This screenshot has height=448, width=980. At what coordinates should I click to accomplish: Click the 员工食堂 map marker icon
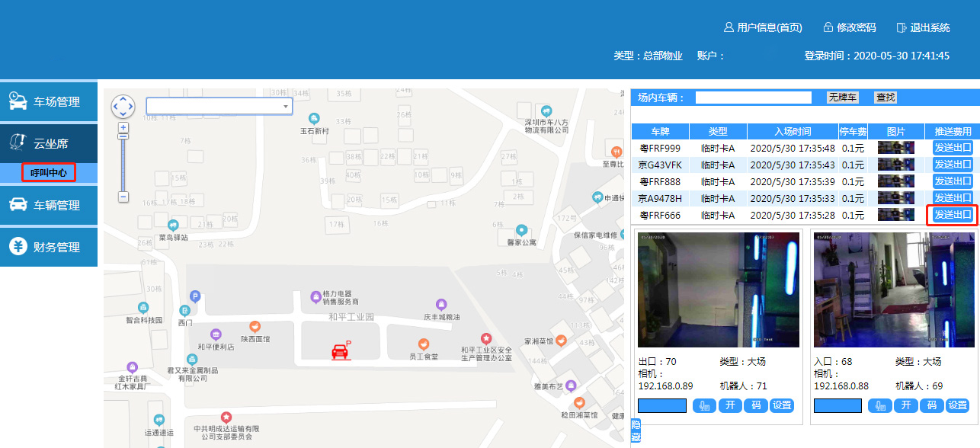point(424,344)
